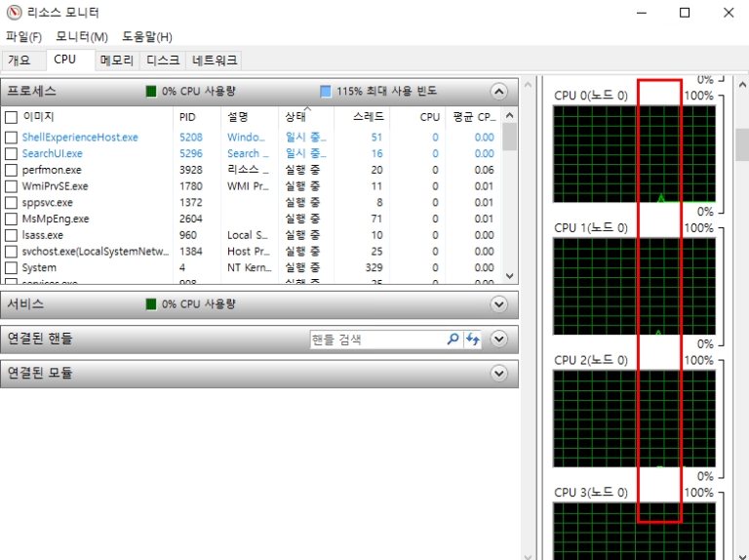The height and width of the screenshot is (560, 749).
Task: Click the 핸들 검색 input field
Action: pyautogui.click(x=375, y=340)
